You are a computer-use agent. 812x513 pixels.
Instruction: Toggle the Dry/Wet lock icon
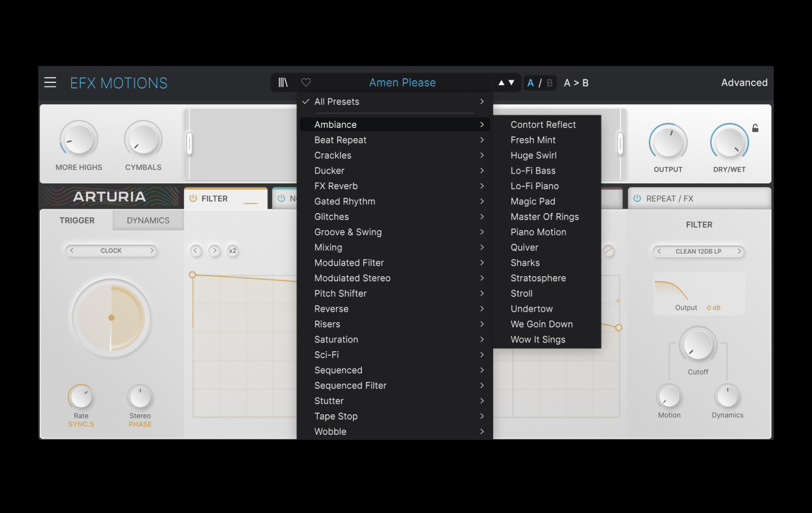(x=755, y=128)
